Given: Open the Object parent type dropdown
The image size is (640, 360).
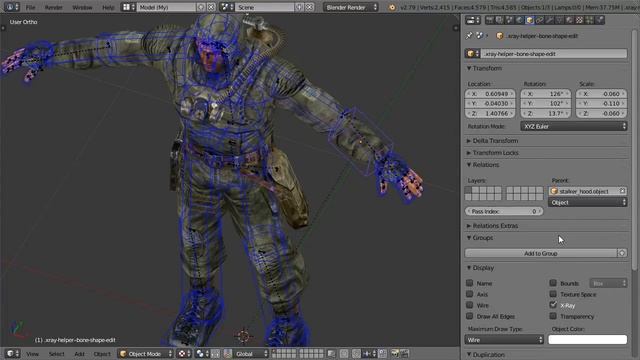Looking at the screenshot, I should tap(587, 202).
